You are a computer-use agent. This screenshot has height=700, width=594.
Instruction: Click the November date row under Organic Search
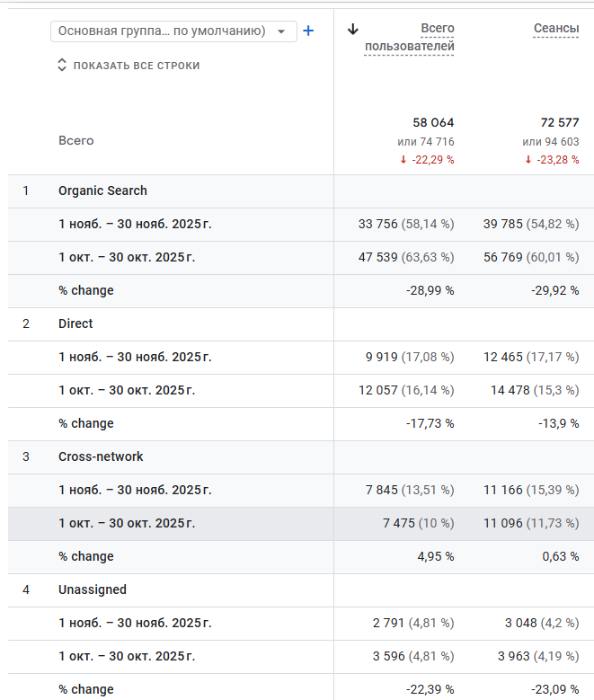[x=135, y=224]
